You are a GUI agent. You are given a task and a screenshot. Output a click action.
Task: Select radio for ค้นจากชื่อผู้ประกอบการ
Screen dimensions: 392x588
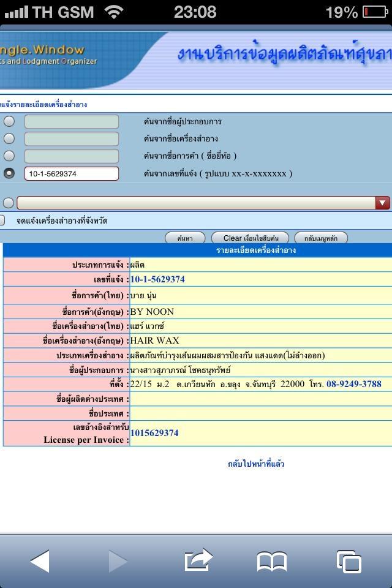[x=9, y=121]
